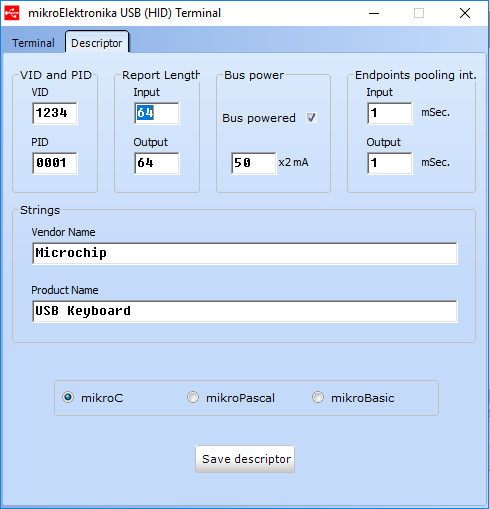Click the PID input field

click(x=55, y=163)
